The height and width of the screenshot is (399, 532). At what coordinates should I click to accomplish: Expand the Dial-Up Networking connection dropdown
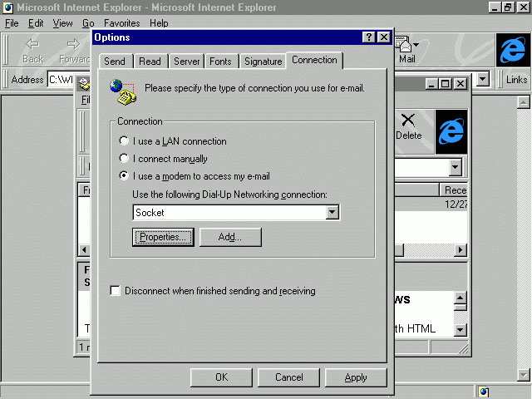(x=332, y=213)
